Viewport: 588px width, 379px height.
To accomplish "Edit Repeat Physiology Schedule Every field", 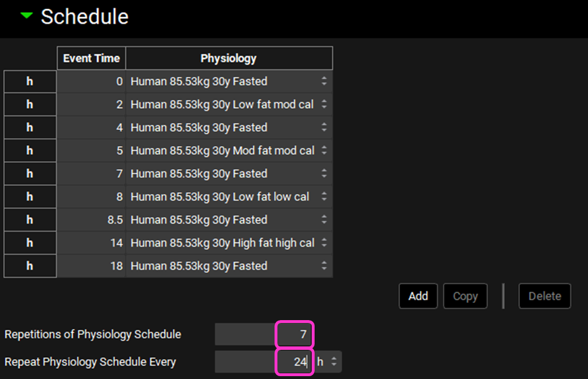I will point(264,362).
